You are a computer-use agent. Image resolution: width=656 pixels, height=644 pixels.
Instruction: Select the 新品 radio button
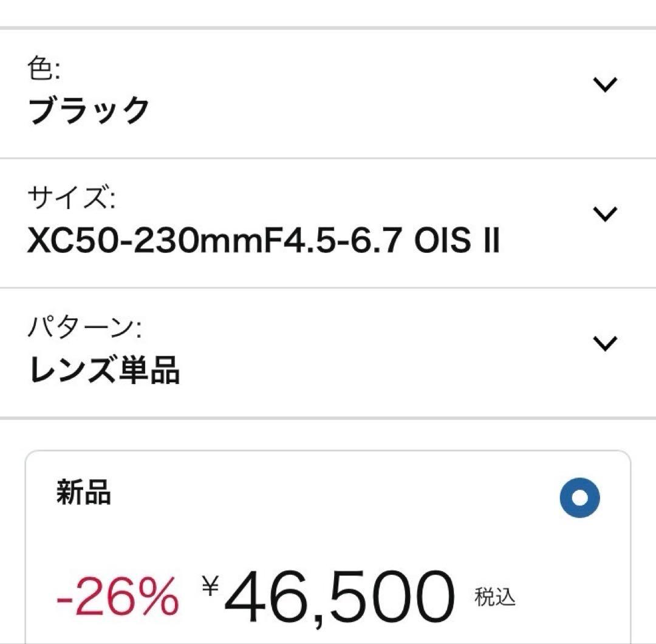pyautogui.click(x=579, y=498)
